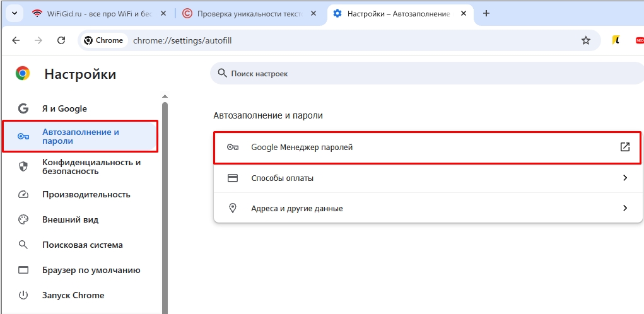Open Производительность settings section
This screenshot has width=644, height=314.
coord(80,195)
